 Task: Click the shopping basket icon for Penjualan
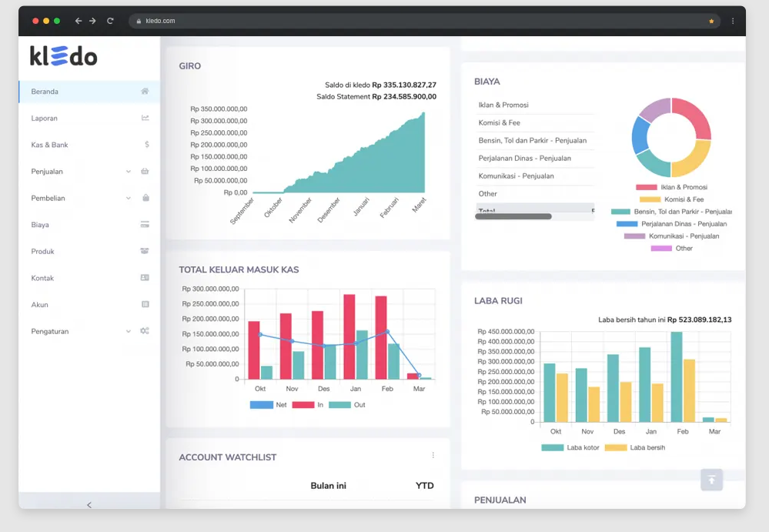pos(145,172)
